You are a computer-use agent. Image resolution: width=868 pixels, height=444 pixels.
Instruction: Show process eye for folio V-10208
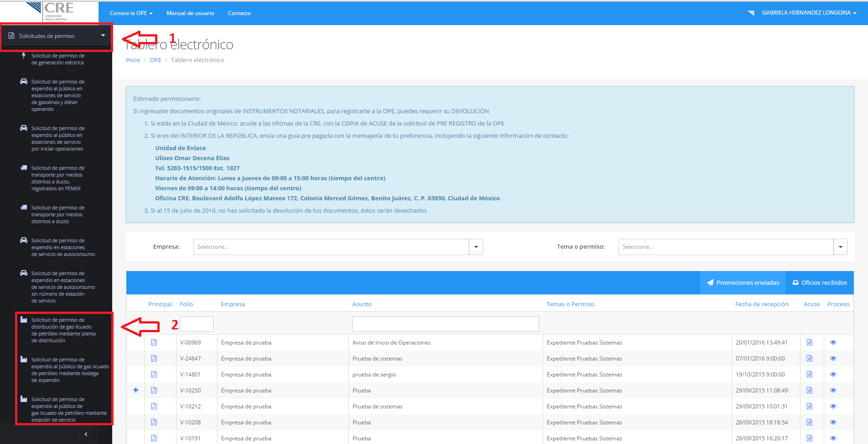(833, 422)
